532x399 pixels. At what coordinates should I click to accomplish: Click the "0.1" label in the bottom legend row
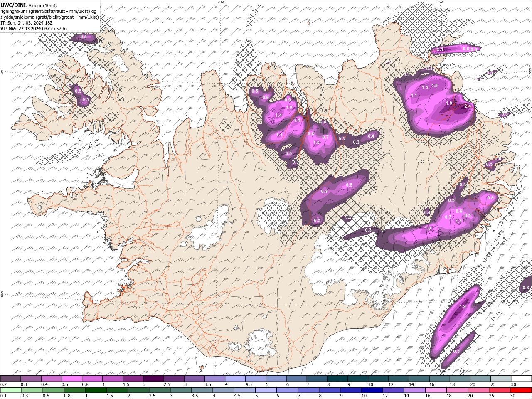(3, 396)
